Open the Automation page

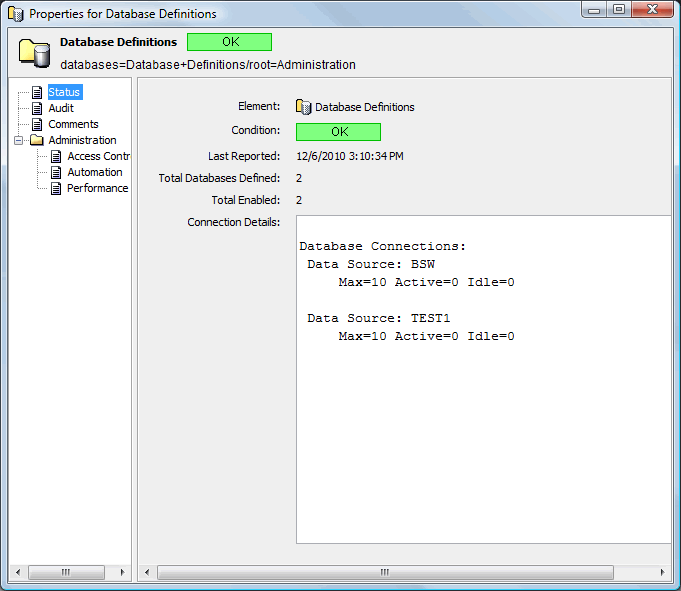[x=95, y=172]
